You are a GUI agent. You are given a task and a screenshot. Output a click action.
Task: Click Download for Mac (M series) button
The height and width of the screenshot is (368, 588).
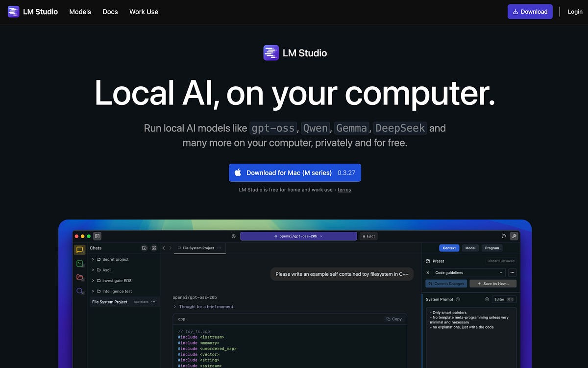click(x=294, y=172)
